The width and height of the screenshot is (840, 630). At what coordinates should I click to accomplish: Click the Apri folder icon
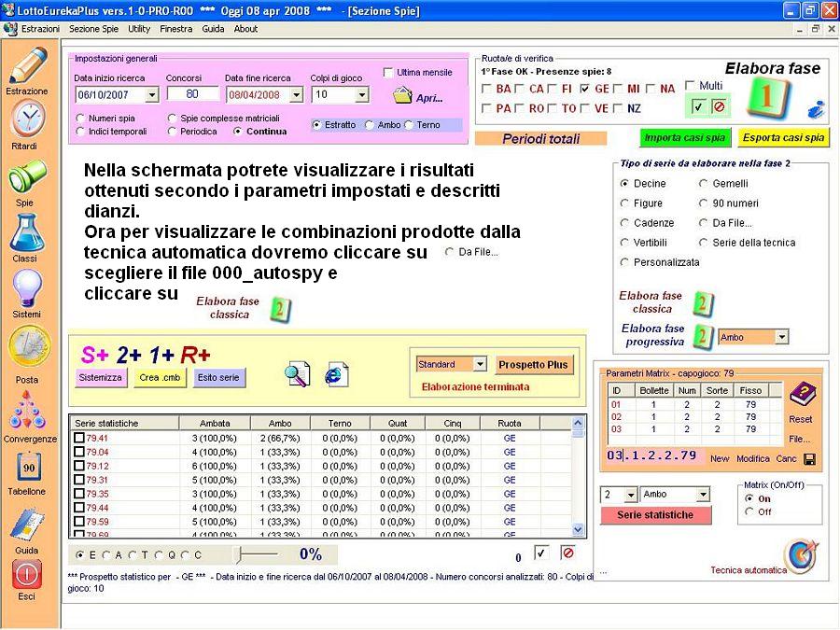click(x=402, y=96)
